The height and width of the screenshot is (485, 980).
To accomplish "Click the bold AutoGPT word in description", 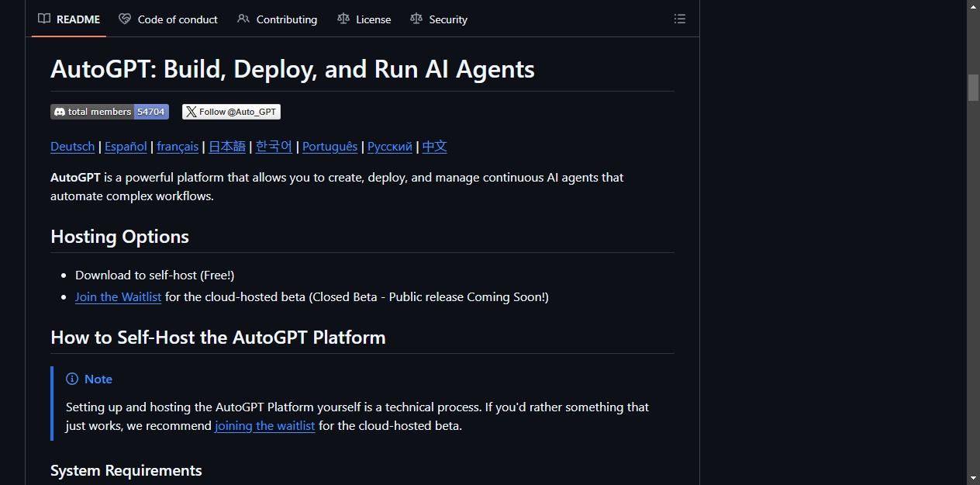I will pos(75,178).
